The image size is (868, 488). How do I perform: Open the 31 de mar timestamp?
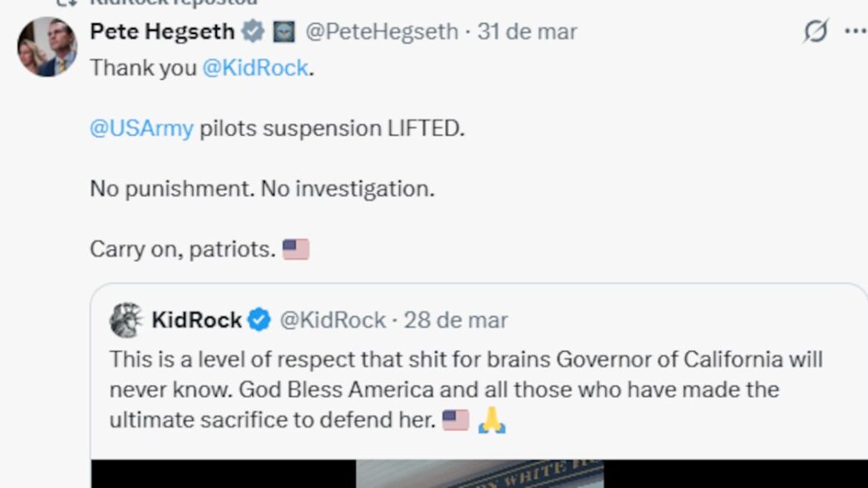(x=527, y=32)
